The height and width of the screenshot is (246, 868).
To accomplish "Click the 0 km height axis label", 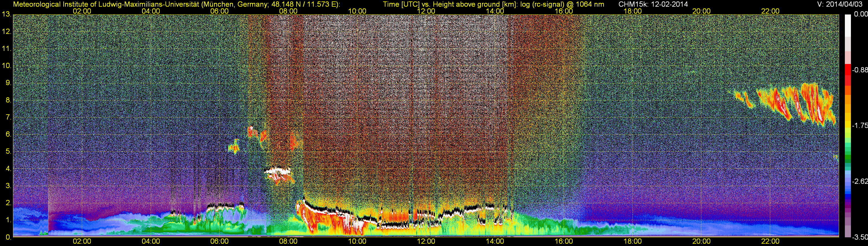I will [x=8, y=238].
